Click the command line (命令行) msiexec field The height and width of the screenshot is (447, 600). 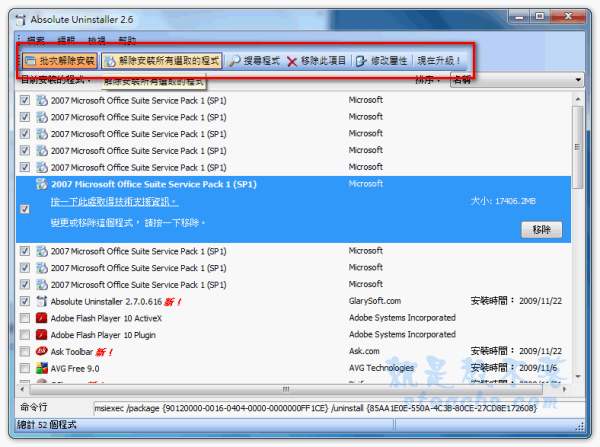click(x=339, y=408)
